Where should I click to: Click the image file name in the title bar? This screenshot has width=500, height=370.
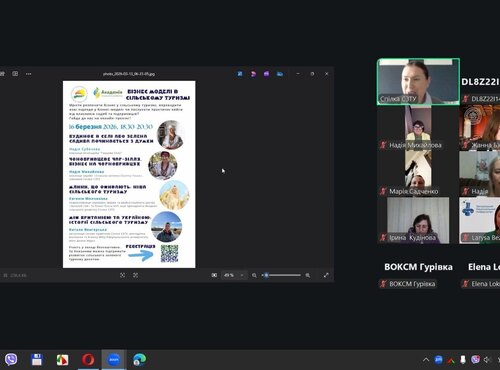[x=129, y=74]
